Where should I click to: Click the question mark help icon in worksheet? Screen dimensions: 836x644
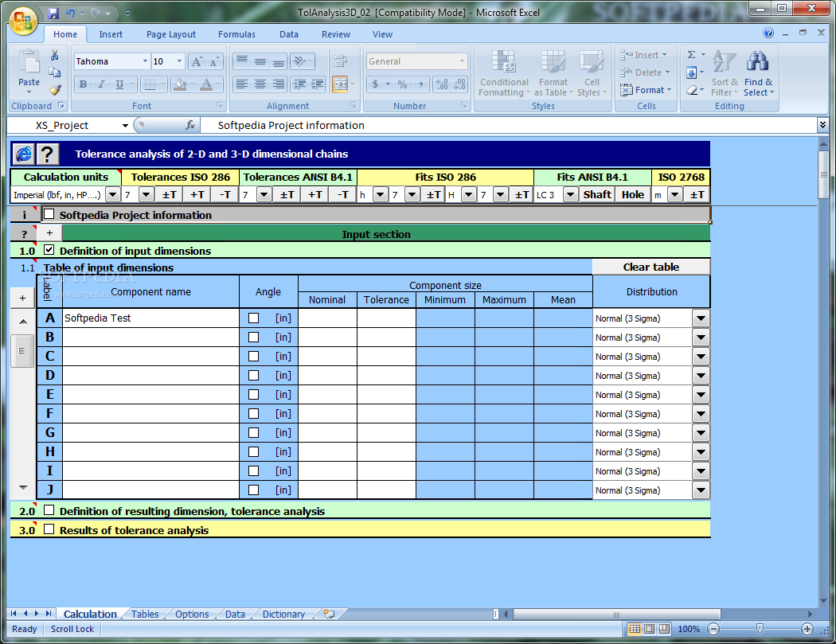47,154
